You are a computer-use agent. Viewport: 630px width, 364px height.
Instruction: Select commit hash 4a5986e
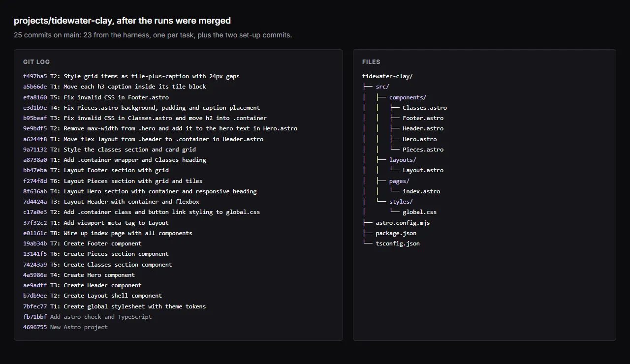[x=35, y=275]
